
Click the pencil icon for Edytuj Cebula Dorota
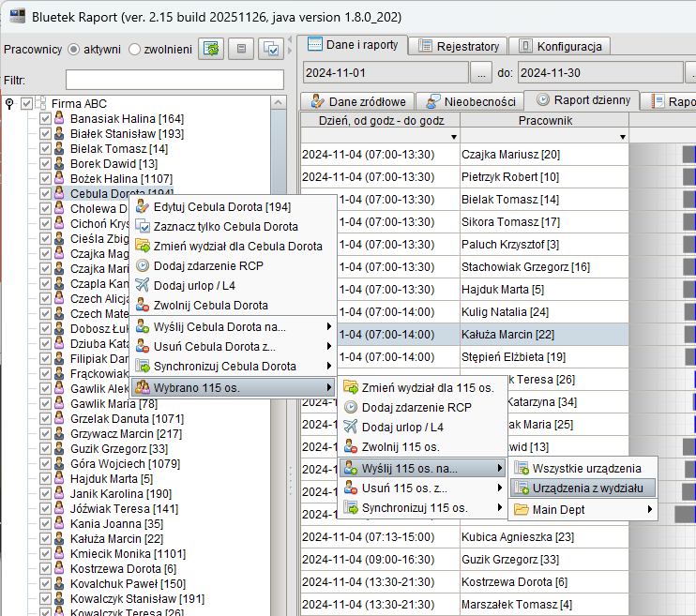[143, 206]
